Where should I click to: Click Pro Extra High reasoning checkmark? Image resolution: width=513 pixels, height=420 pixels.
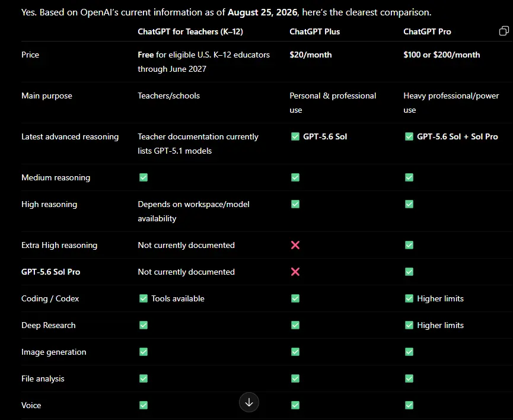[x=409, y=245]
